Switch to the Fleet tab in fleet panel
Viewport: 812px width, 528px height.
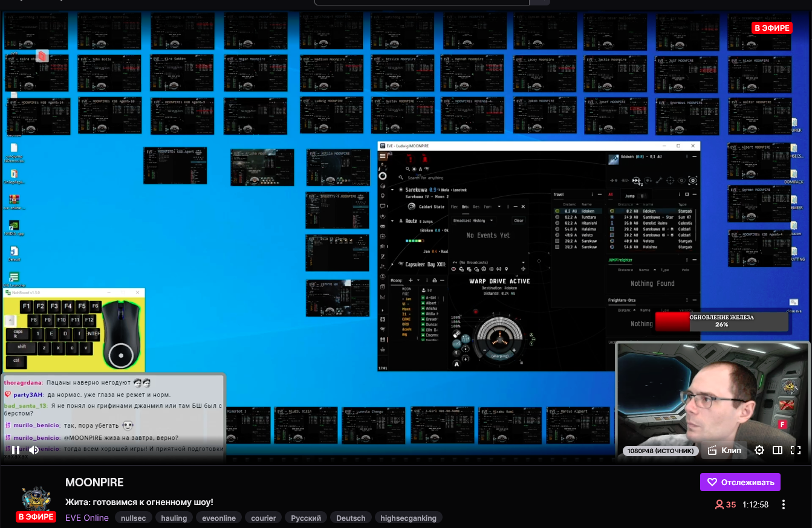click(454, 207)
